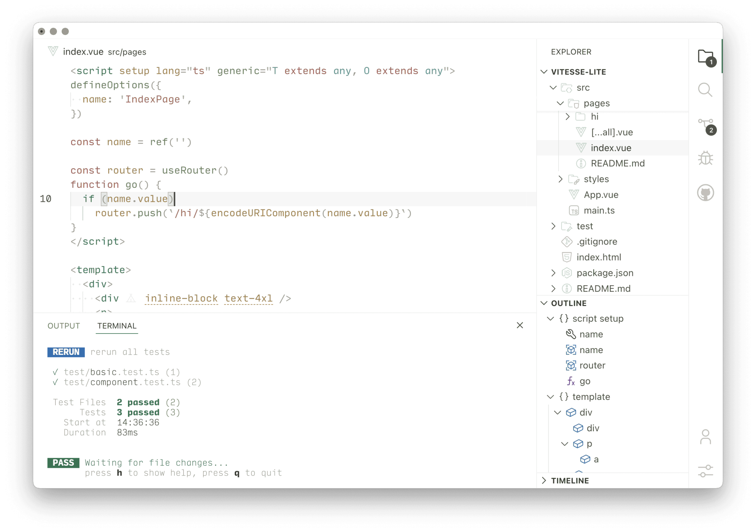This screenshot has width=756, height=532.
Task: Collapse the OUTLINE section
Action: pos(544,303)
